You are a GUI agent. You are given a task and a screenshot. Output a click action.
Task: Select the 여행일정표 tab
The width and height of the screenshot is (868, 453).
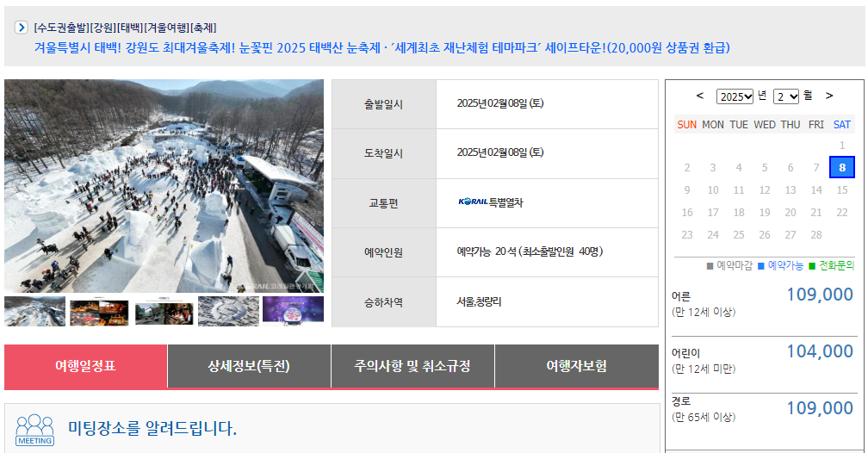[86, 365]
